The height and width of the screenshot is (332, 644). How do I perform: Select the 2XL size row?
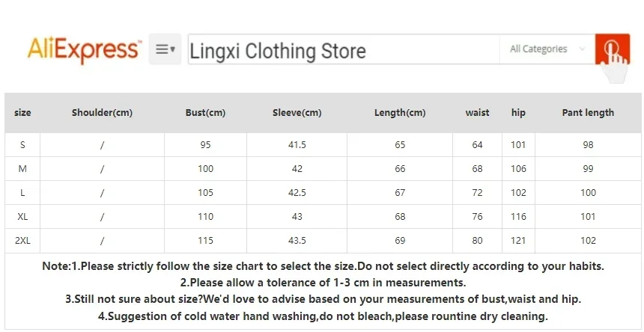click(x=22, y=241)
